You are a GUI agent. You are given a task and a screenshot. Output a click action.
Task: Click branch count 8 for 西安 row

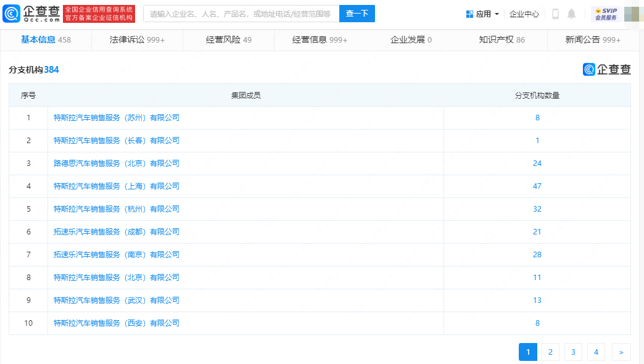[537, 323]
